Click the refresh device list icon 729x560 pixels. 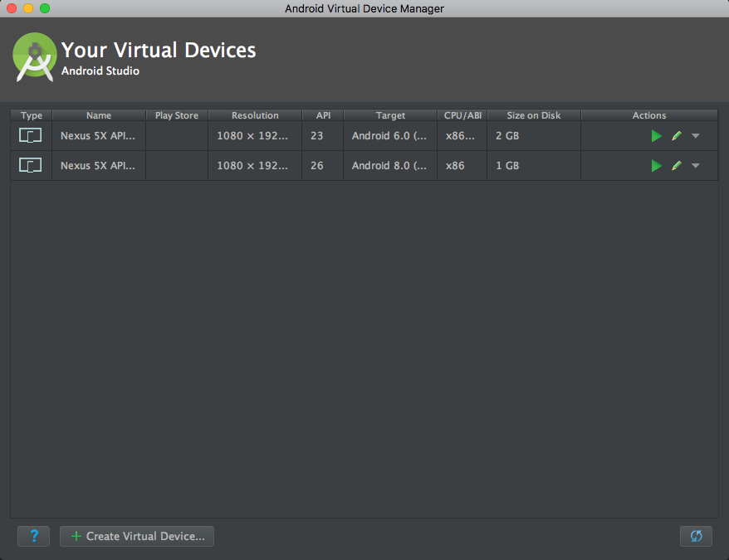(696, 536)
